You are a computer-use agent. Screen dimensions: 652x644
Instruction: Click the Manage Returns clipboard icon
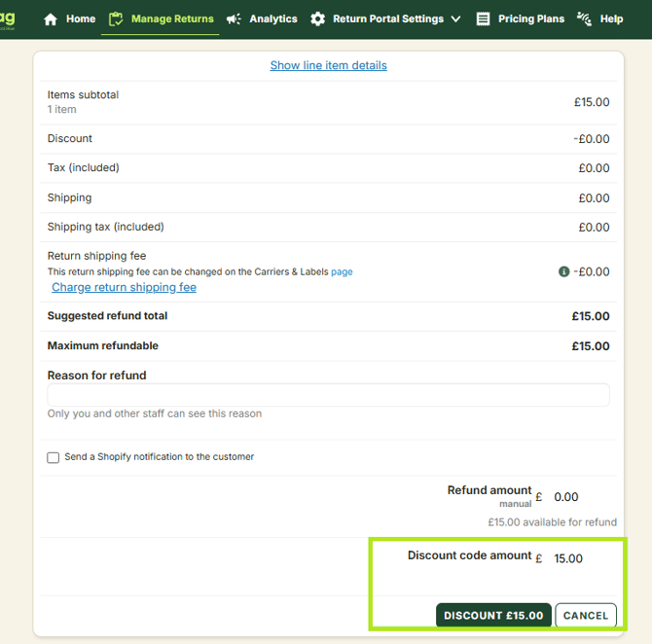pos(116,19)
